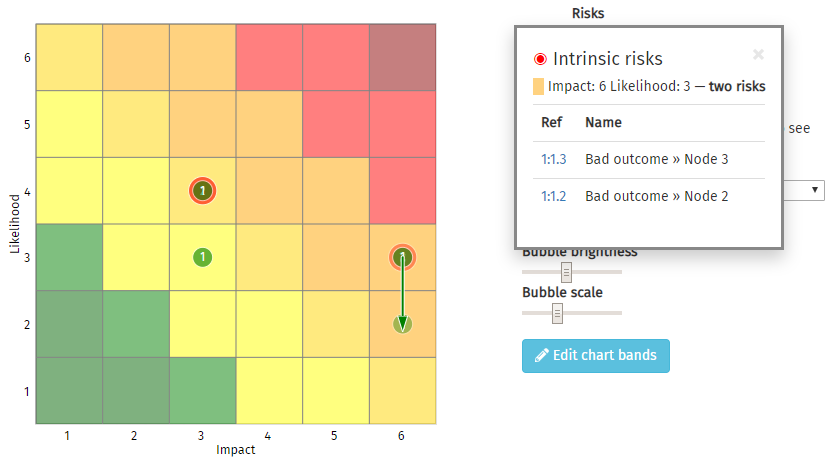This screenshot has width=830, height=460.
Task: Select the red-ringed bubble at impact 3, likelihood 4
Action: point(202,190)
